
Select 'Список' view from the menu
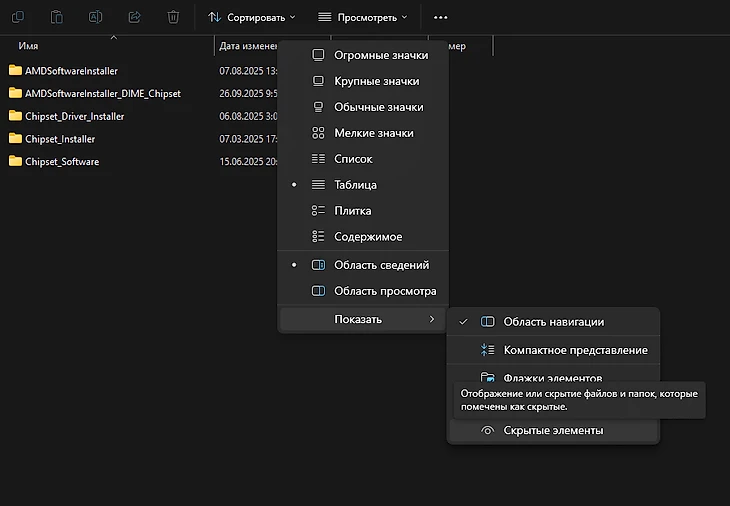(353, 159)
